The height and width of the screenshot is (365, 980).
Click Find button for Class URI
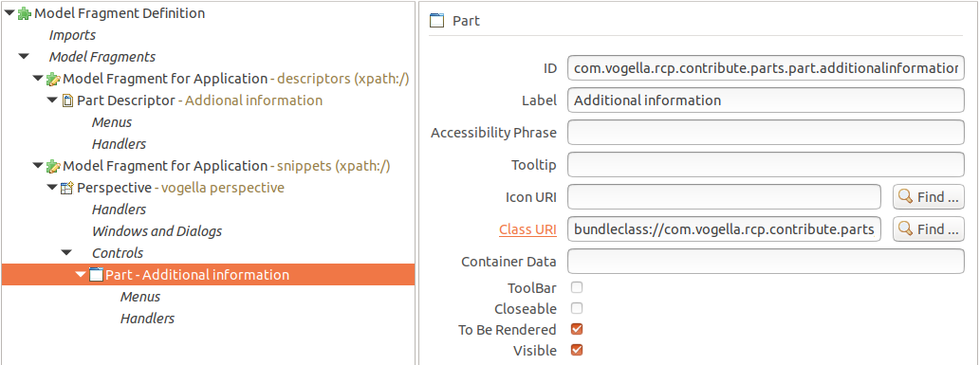point(928,229)
